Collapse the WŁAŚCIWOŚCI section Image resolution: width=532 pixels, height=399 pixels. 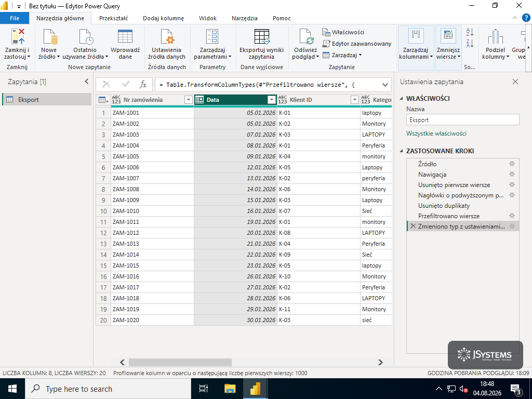(x=402, y=99)
